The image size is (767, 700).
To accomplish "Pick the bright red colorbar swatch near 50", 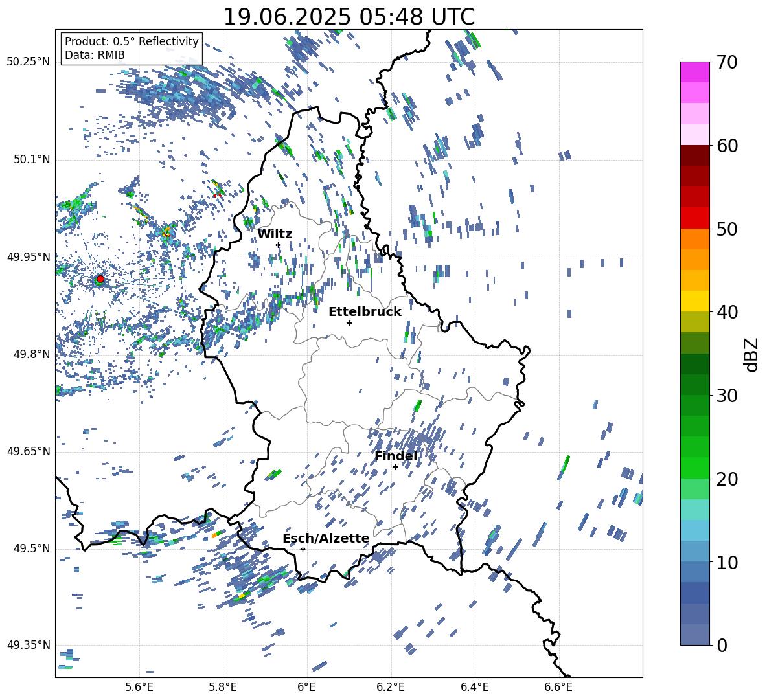I will (x=695, y=218).
